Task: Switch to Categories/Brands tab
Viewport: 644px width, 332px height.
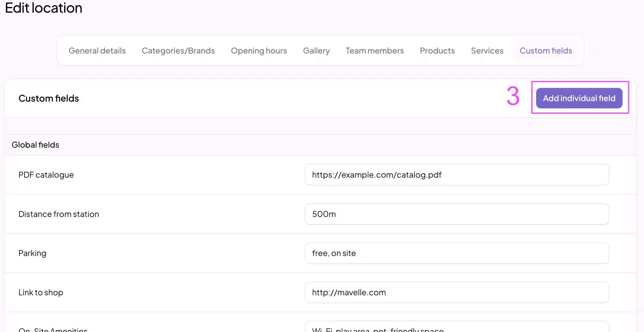Action: click(x=178, y=51)
